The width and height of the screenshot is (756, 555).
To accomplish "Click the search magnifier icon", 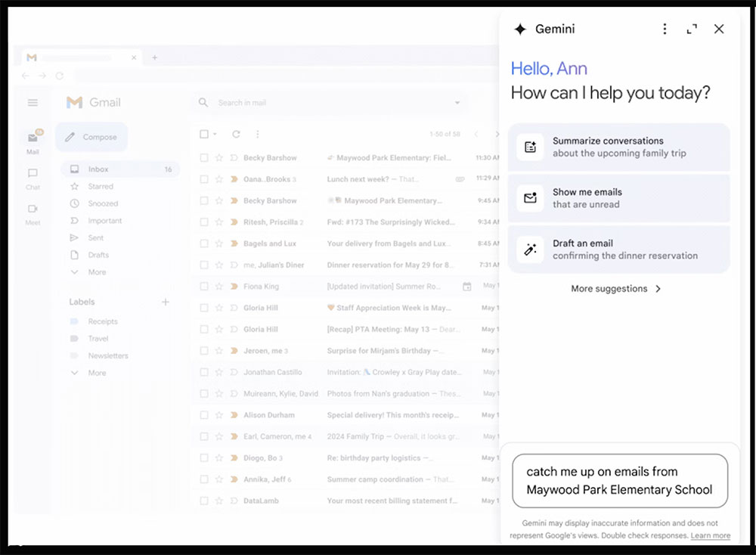I will tap(203, 103).
